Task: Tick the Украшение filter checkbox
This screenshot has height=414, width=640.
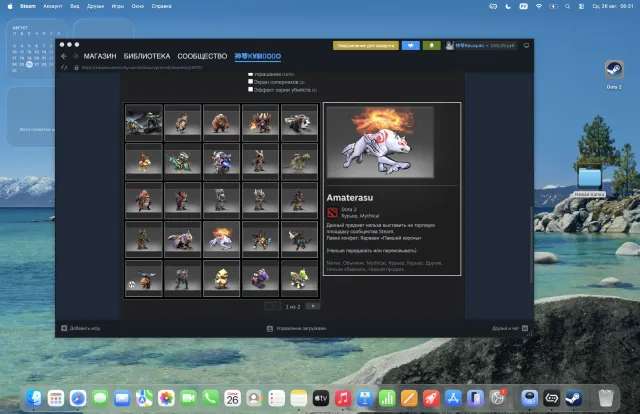Action: (250, 74)
